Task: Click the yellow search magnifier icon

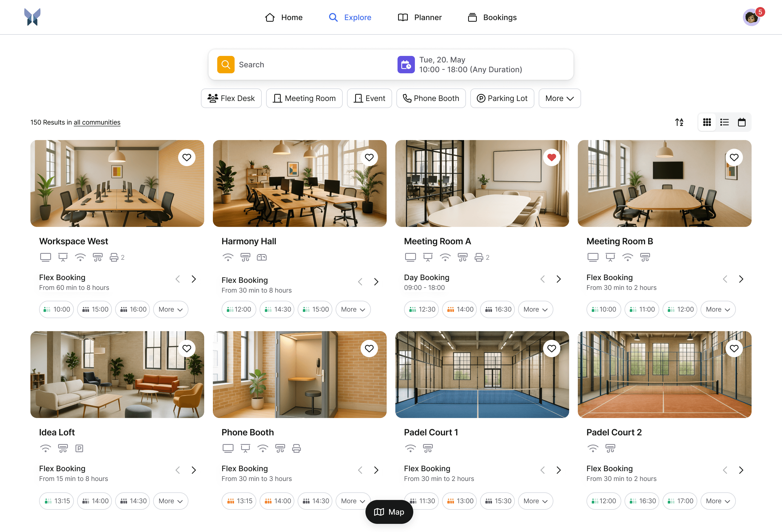Action: click(x=226, y=65)
